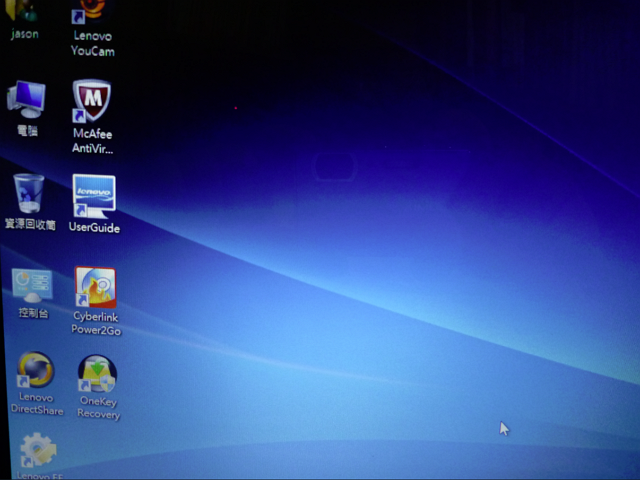Click the Lenovo UserGuide monitor icon
The image size is (640, 480).
pos(94,197)
